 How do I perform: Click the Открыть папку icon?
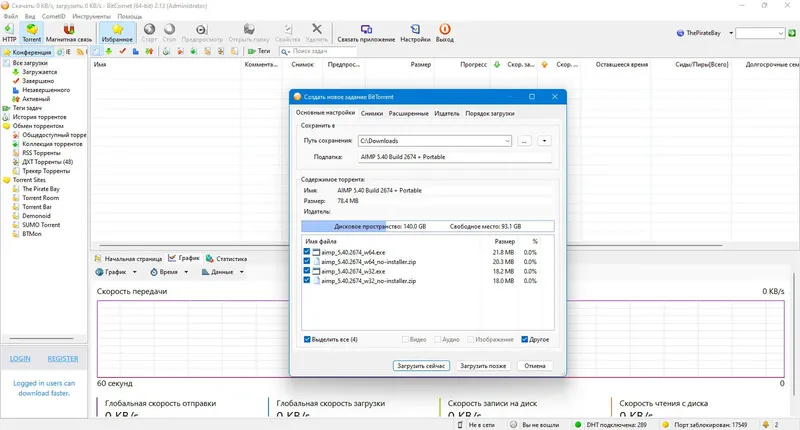pyautogui.click(x=249, y=33)
